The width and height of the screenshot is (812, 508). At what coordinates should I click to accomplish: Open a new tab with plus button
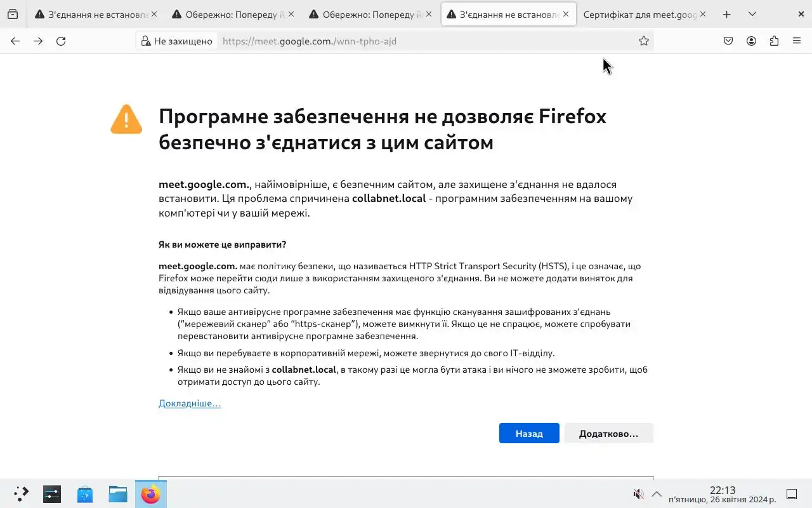tap(727, 14)
